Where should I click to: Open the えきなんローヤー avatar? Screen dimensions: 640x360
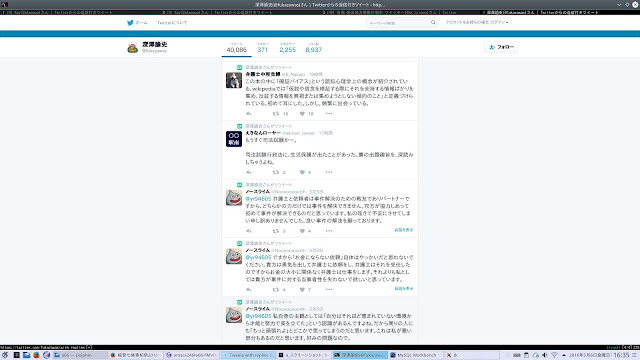pyautogui.click(x=234, y=139)
